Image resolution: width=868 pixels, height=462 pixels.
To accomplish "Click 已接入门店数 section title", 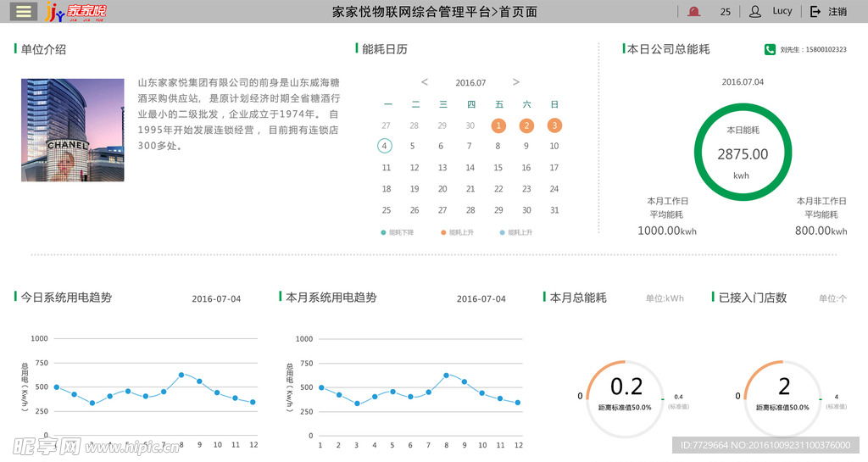I will [753, 298].
